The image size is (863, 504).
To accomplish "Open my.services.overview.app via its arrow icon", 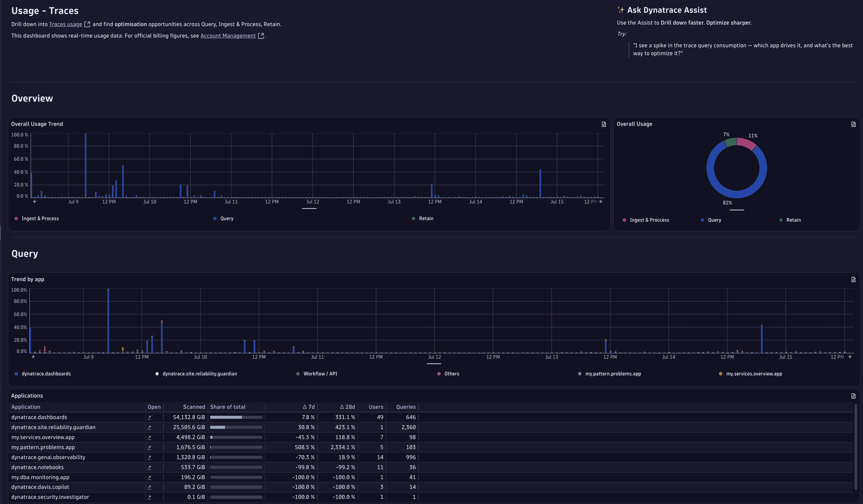I will 149,437.
